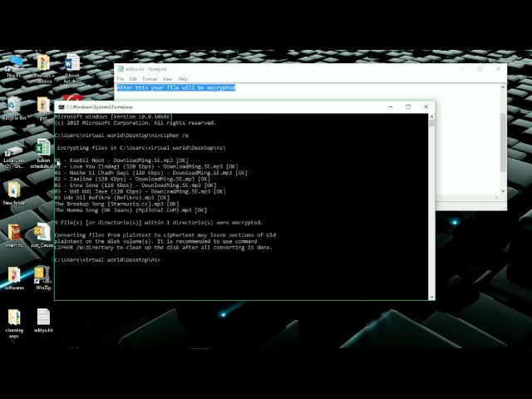Click cmd scrollbar down arrow

431,297
